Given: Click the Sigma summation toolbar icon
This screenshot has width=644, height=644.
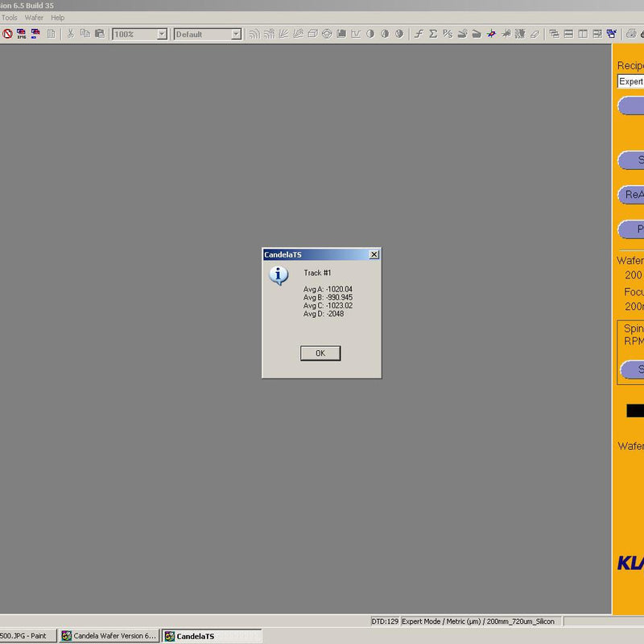Looking at the screenshot, I should pyautogui.click(x=432, y=34).
